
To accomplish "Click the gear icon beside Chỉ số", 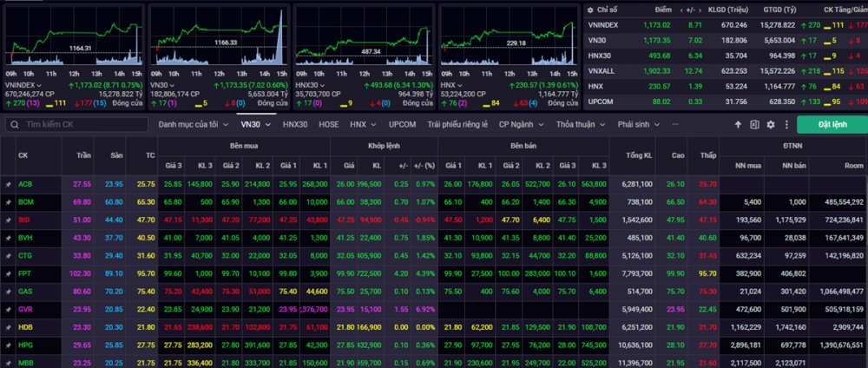I will [590, 10].
